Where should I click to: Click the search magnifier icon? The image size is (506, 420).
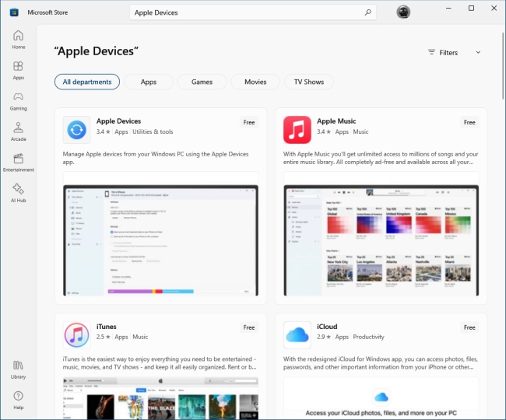point(367,12)
